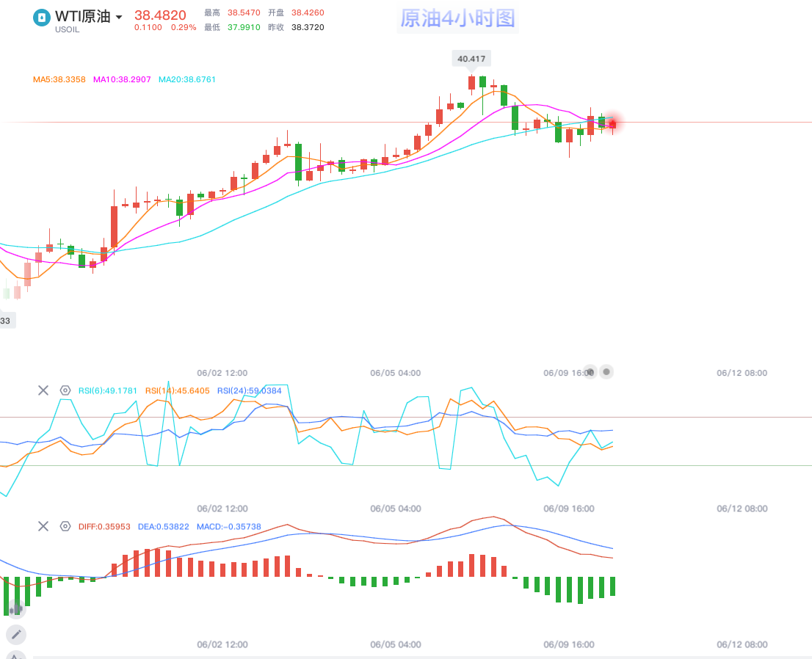Screen dimensions: 812x659
Task: Click the RSI(6) value label
Action: click(x=108, y=390)
